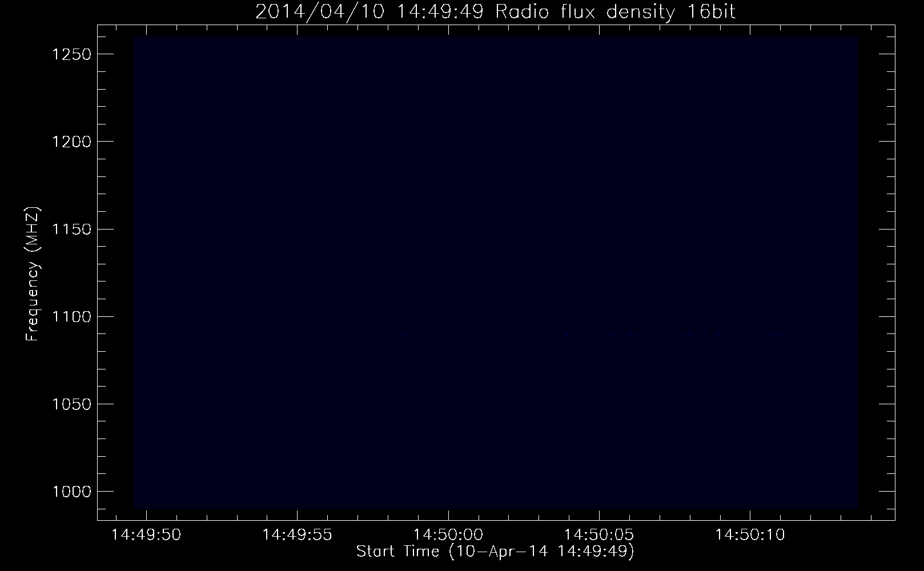924x571 pixels.
Task: Click the 14:50:00 time tick label
Action: click(448, 535)
